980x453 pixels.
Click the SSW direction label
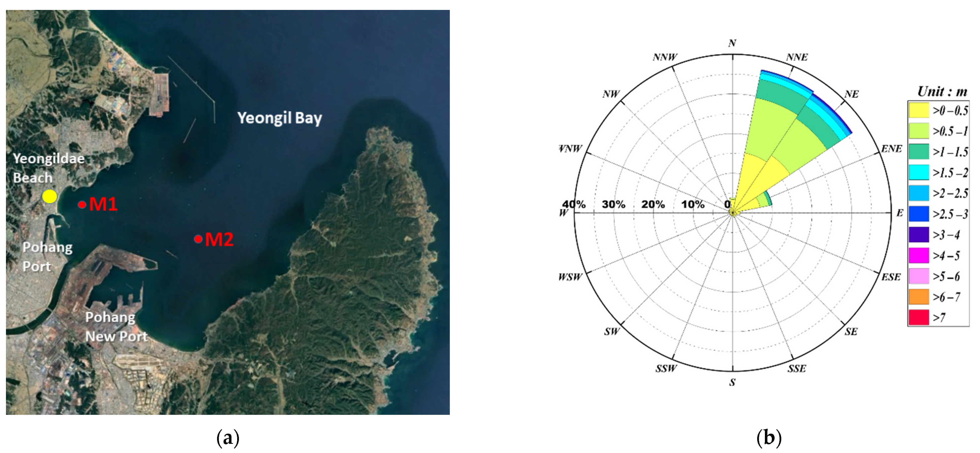[666, 368]
